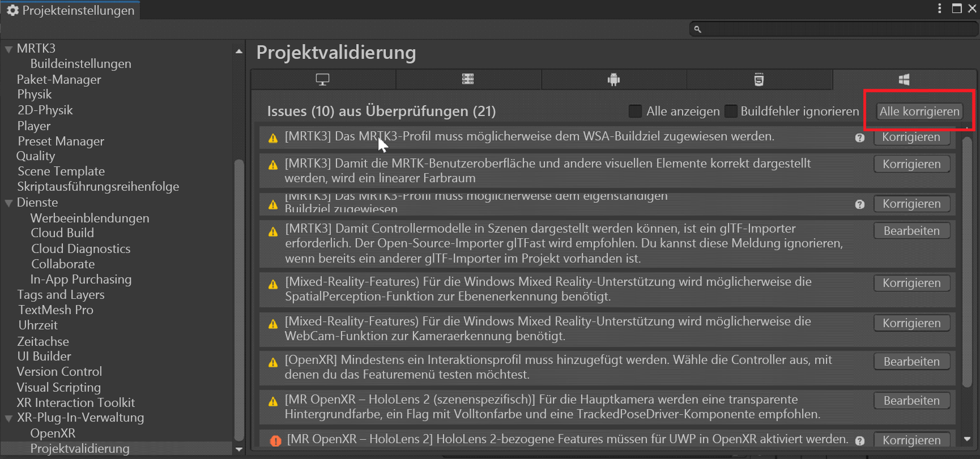Viewport: 980px width, 459px height.
Task: Open Tags and Layers settings
Action: (61, 295)
